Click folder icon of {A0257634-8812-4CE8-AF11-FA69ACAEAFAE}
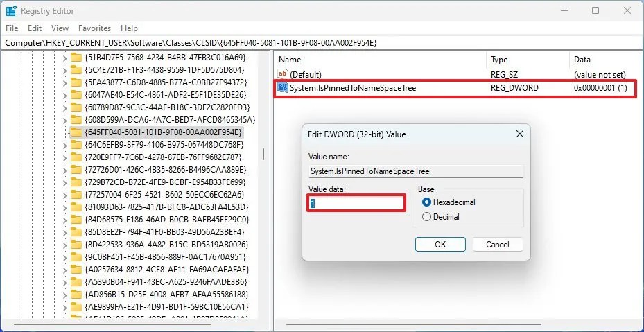 76,270
